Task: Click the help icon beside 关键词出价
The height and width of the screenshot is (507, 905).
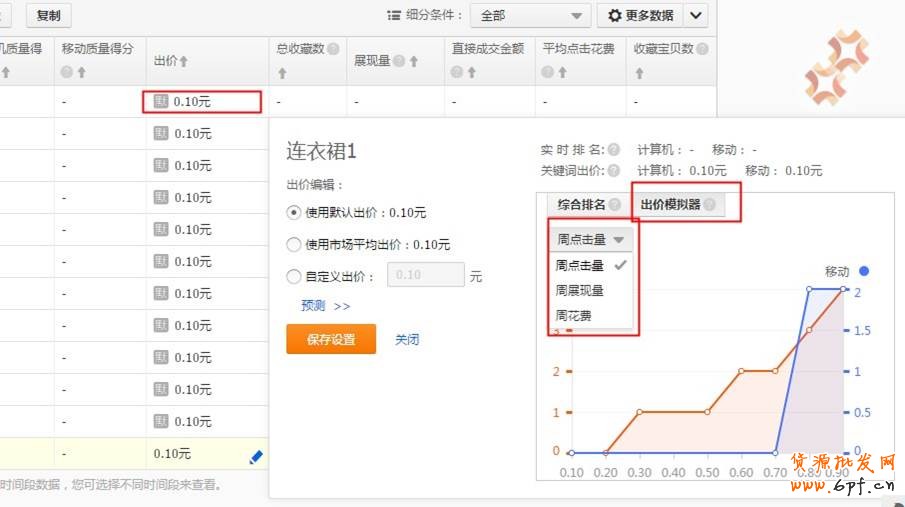Action: [x=613, y=171]
